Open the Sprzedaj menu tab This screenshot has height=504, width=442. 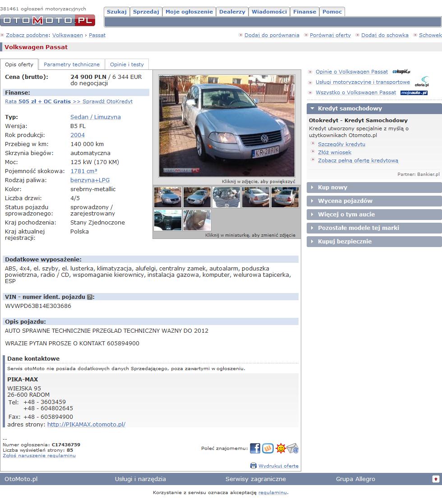tap(146, 12)
